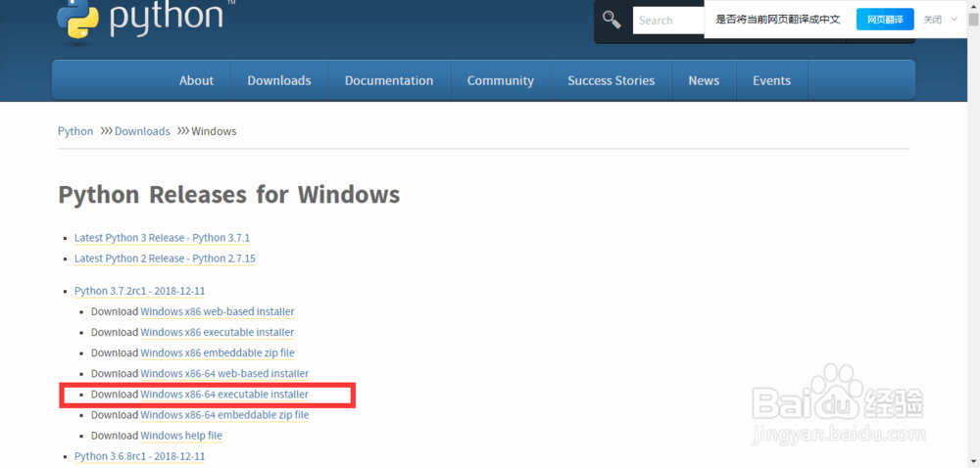
Task: Open the Python 3.7.2rc1 - 2018-12-11 release link
Action: 139,291
